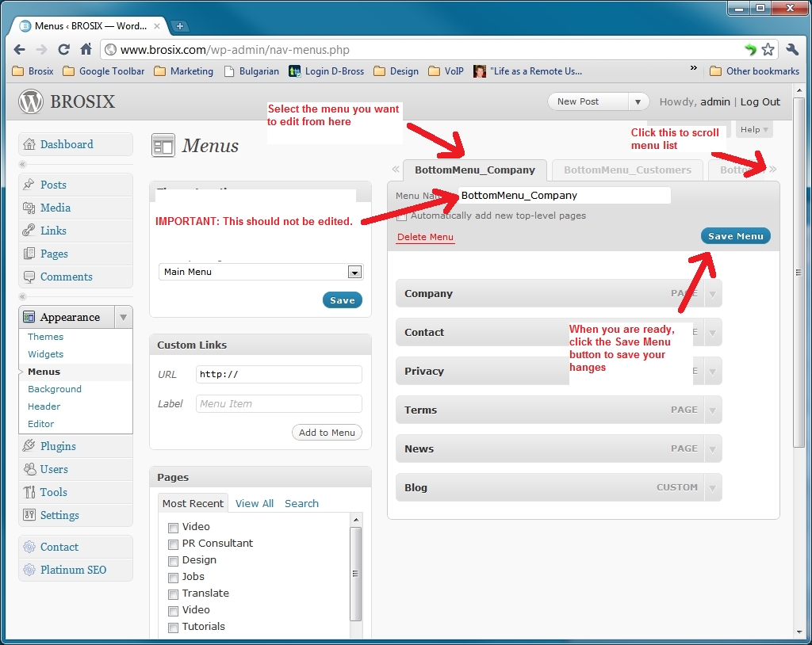Click the Delete Menu link
Image resolution: width=812 pixels, height=645 pixels.
pos(425,237)
